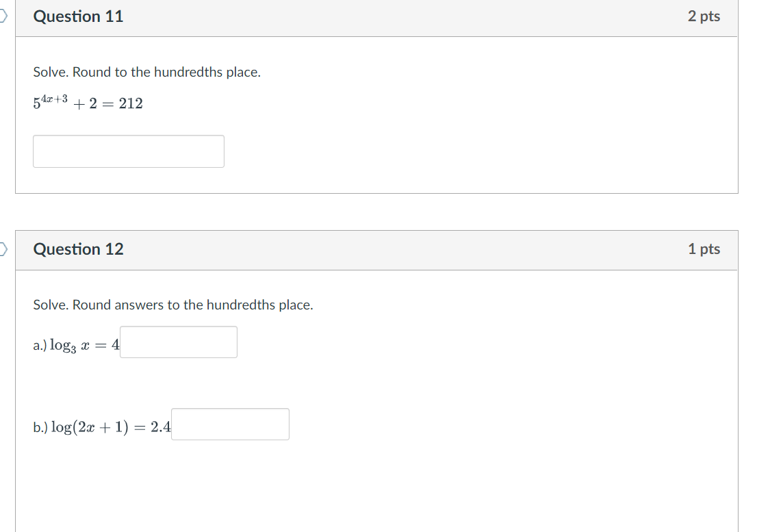Mark Question 11 for review using its bookmark icon

(x=2, y=16)
